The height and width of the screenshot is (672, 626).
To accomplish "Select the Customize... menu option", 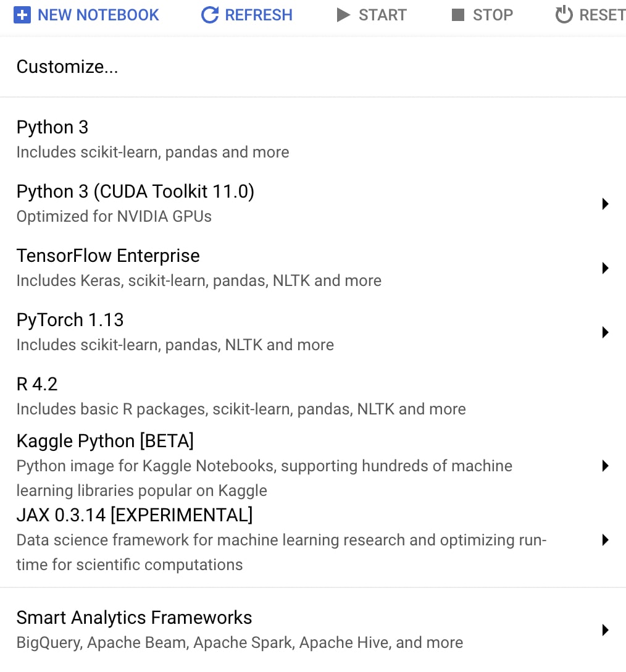I will pyautogui.click(x=313, y=67).
